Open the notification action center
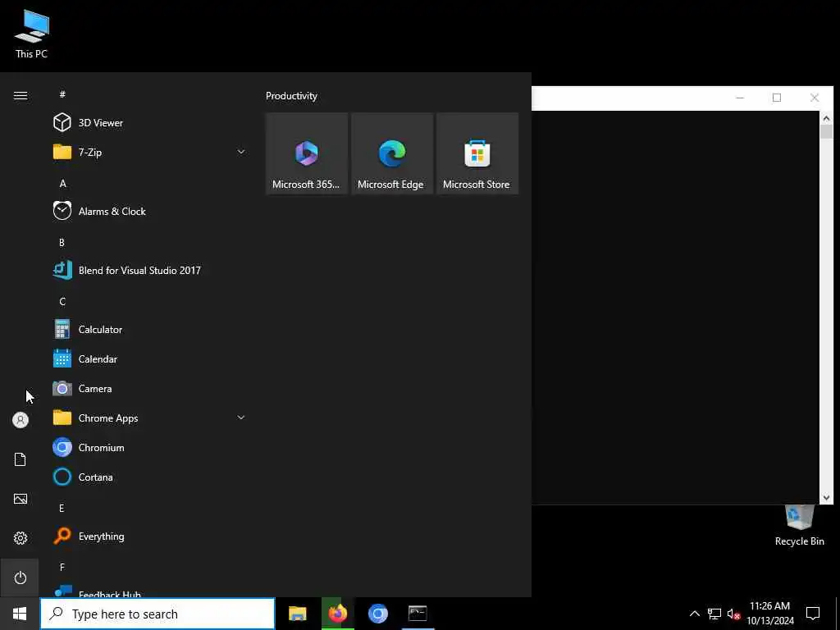This screenshot has height=630, width=840. (x=813, y=614)
